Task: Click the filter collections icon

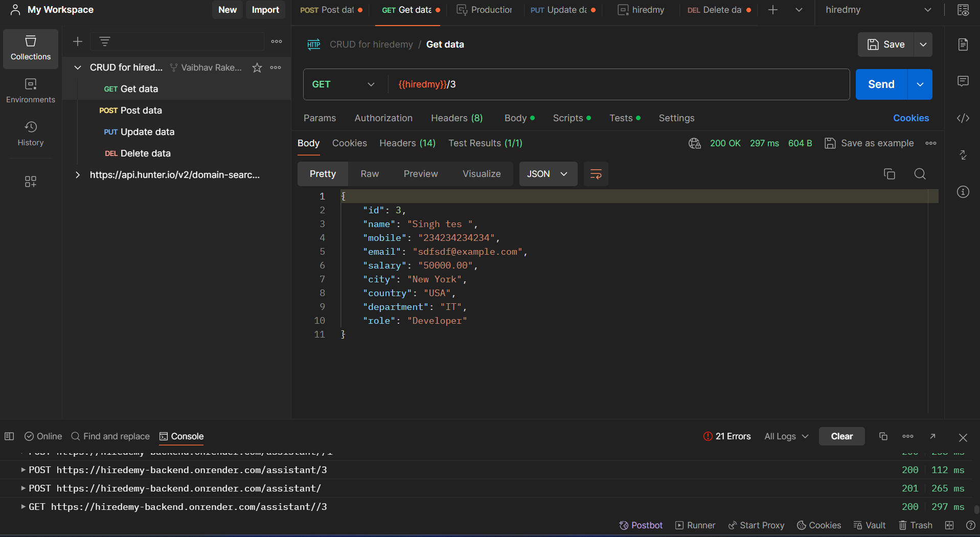Action: (105, 41)
